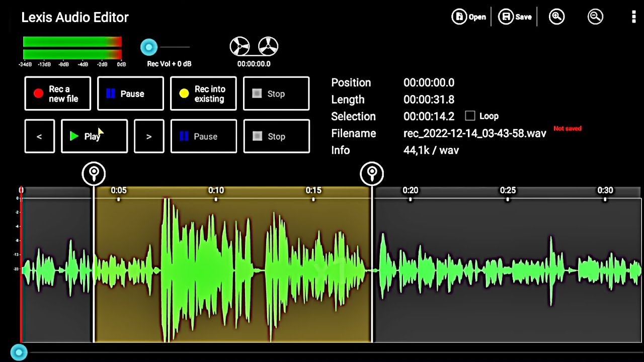The height and width of the screenshot is (362, 644).
Task: Click the Rec Vol + 0 dB label
Action: 169,64
